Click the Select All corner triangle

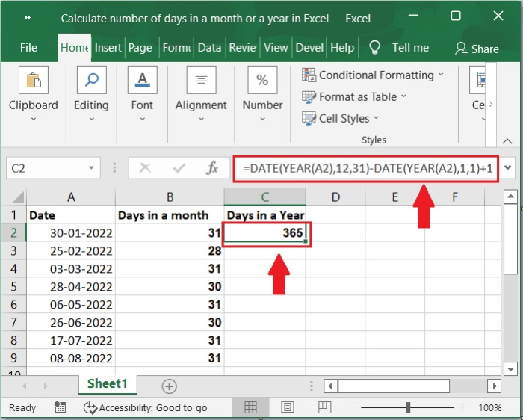coord(18,197)
